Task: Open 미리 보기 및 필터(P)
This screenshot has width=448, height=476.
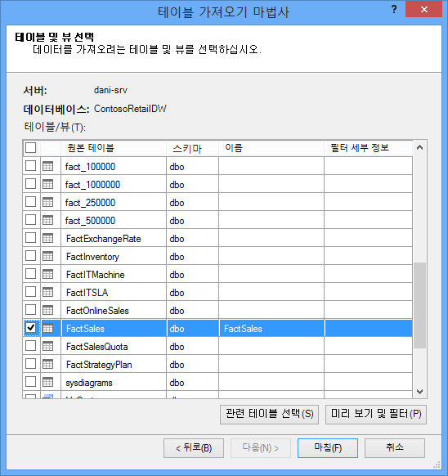Action: pos(376,414)
